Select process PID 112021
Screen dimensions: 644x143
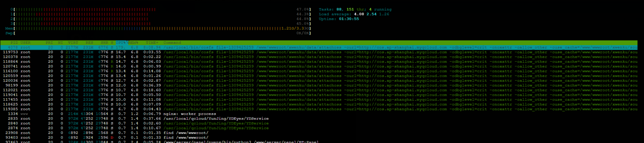coord(319,90)
